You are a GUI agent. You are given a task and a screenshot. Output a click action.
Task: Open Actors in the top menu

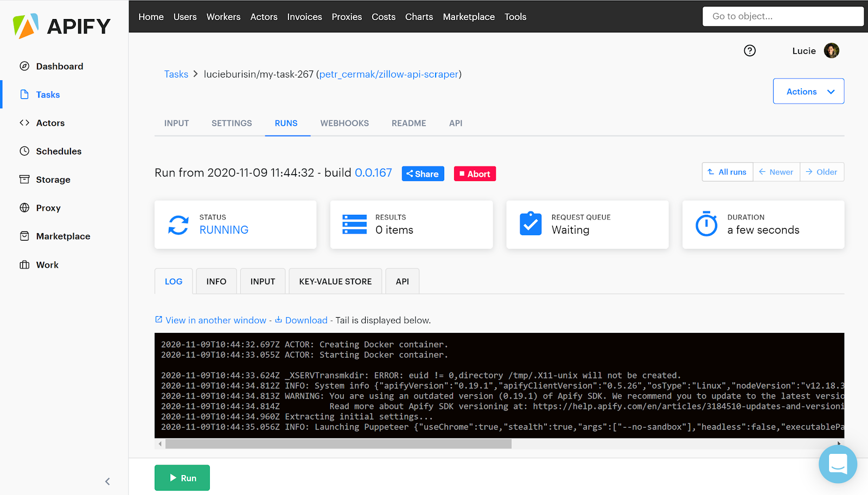pos(264,17)
